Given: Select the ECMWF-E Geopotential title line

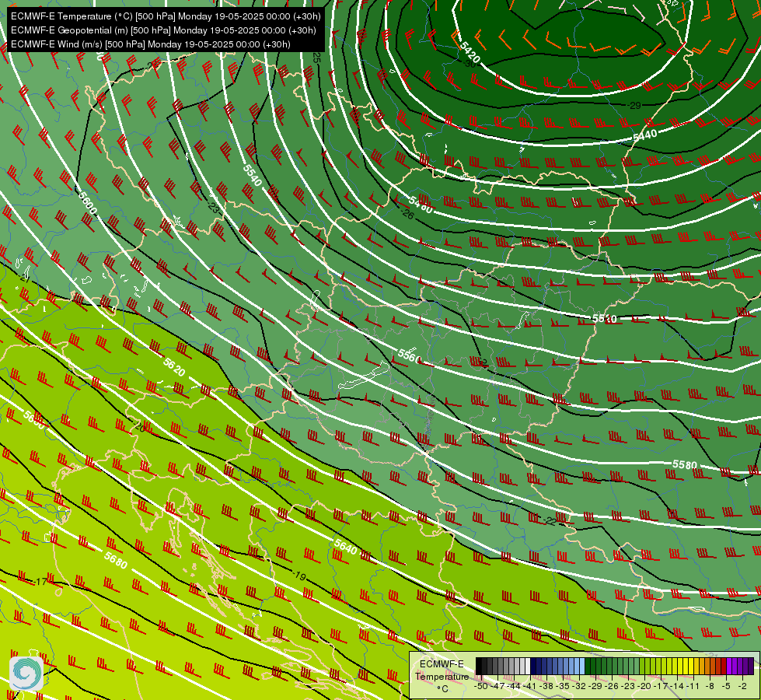Looking at the screenshot, I should 163,30.
